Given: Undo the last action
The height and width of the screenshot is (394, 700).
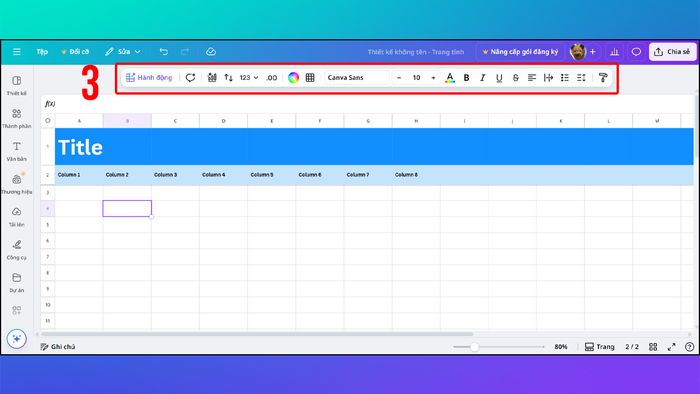Looking at the screenshot, I should coord(164,52).
